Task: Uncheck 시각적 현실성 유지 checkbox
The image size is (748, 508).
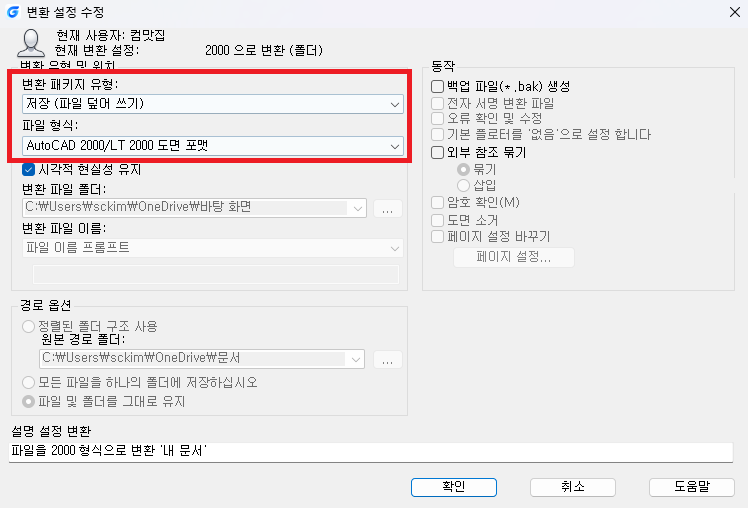Action: click(x=28, y=169)
